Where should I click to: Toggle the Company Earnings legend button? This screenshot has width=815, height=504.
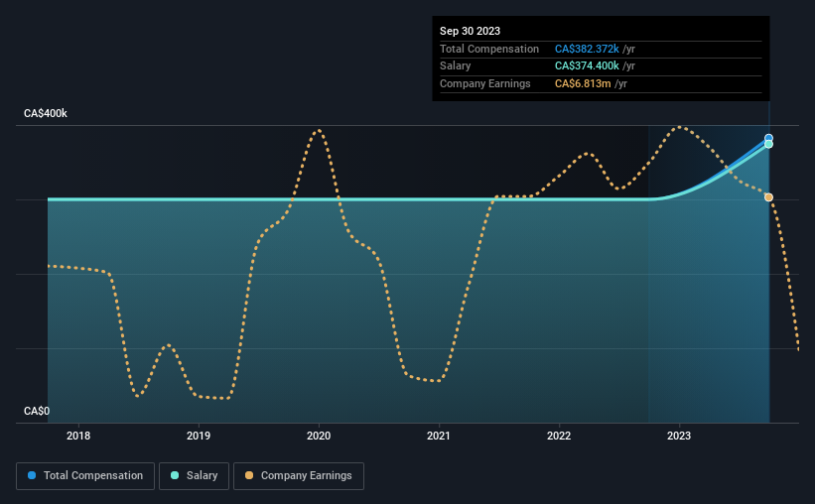[299, 476]
